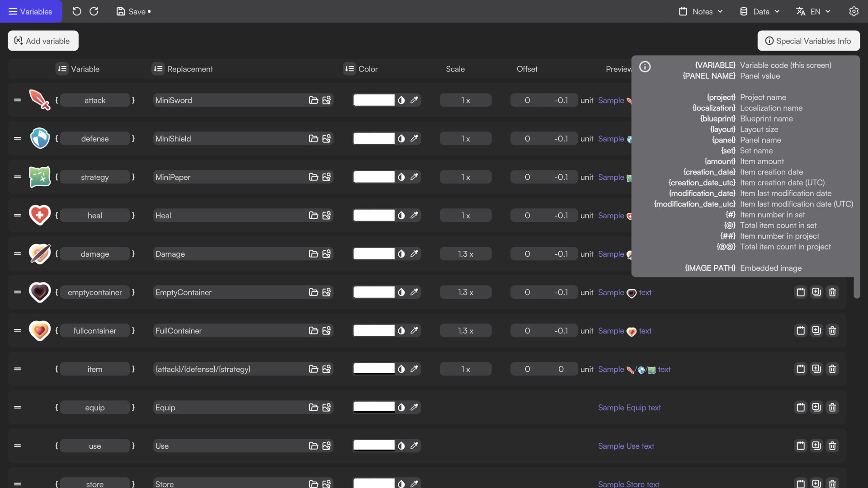Duplicate the fullcontainer variable row

[x=816, y=331]
